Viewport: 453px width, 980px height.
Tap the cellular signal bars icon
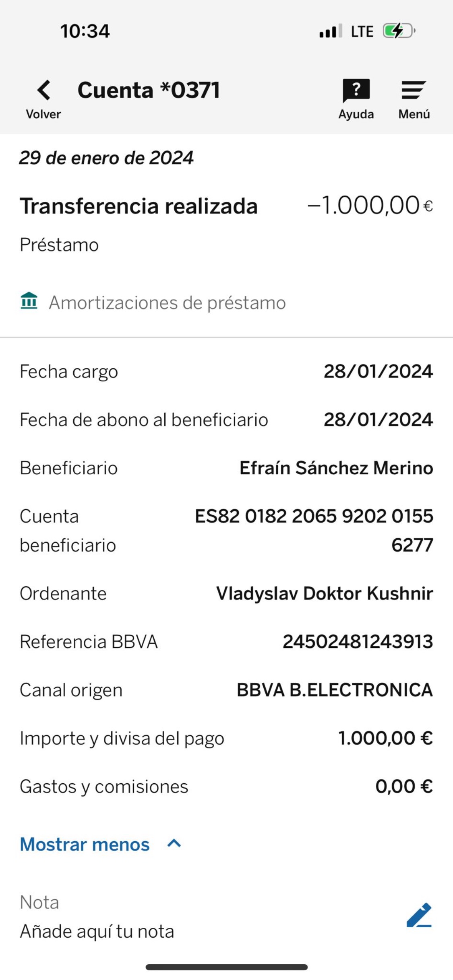pos(330,31)
